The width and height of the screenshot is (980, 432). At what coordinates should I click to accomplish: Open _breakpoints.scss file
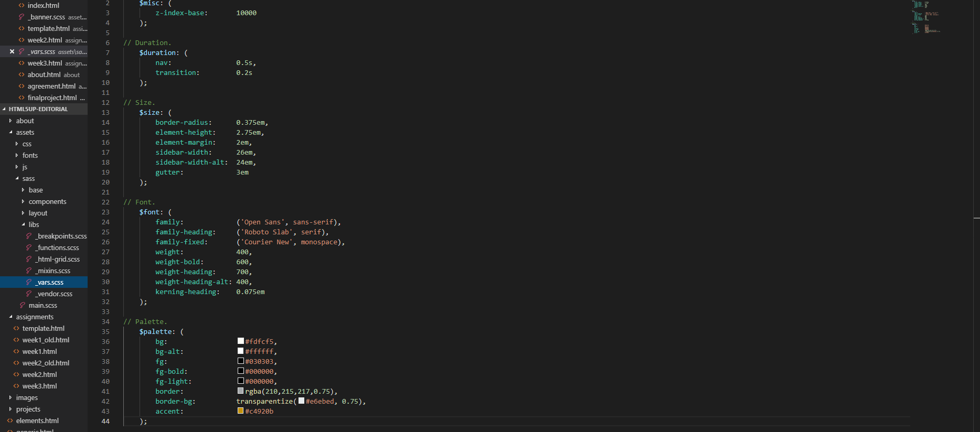tap(61, 236)
